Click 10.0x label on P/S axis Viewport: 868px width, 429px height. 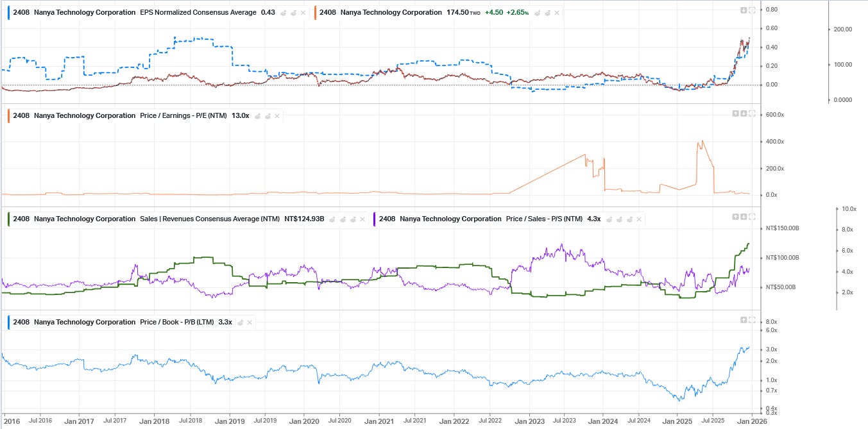[x=849, y=209]
